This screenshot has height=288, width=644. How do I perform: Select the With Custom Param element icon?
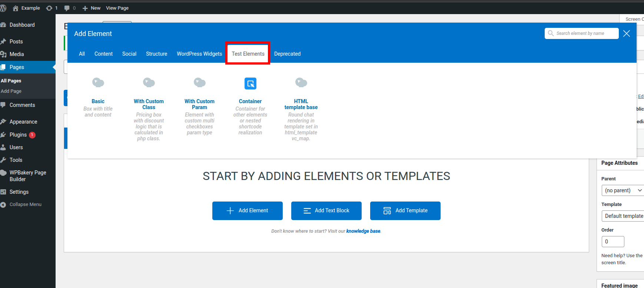199,82
